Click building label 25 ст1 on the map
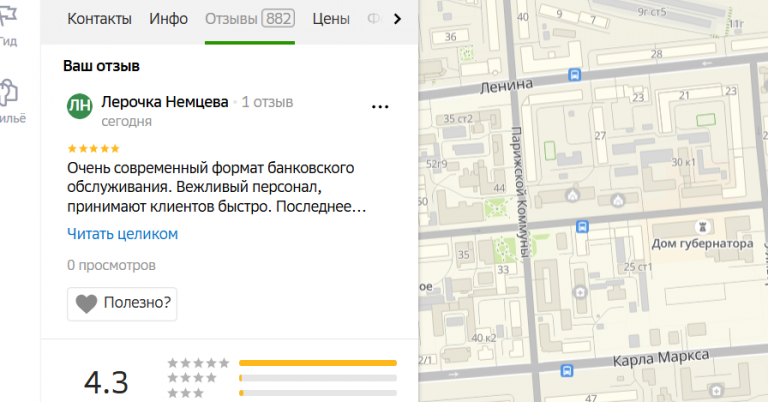This screenshot has width=768, height=402. (x=638, y=267)
